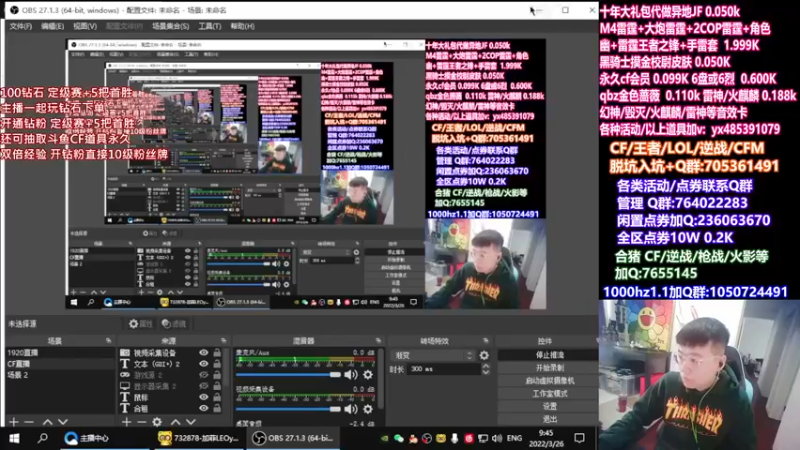800x450 pixels.
Task: Show the hidden 游戏源 2 source
Action: click(204, 375)
